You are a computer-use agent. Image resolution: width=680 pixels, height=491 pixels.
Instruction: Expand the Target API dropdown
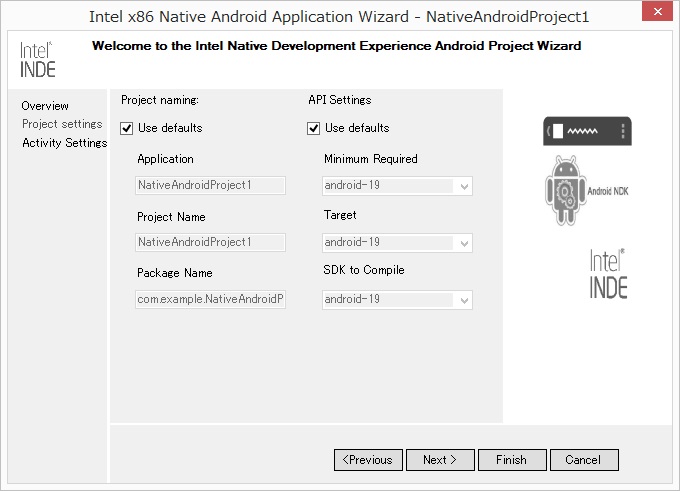(397, 242)
